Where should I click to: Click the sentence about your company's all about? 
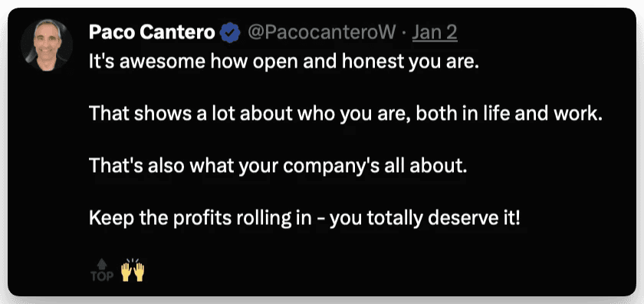(x=278, y=166)
